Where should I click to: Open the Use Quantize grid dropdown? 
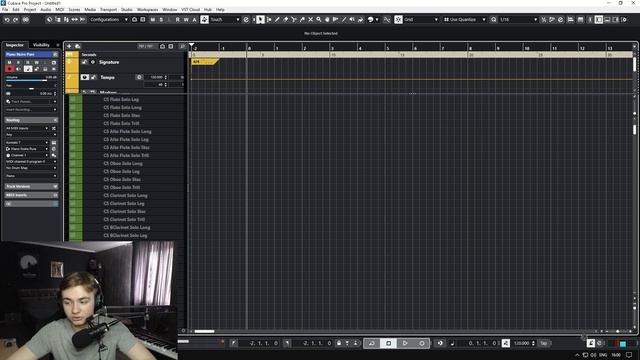coord(465,20)
